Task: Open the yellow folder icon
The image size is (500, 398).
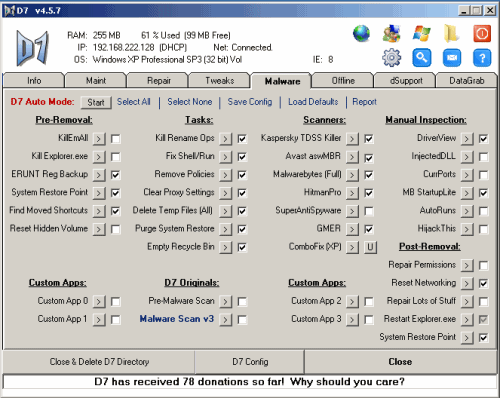Action: (x=452, y=34)
